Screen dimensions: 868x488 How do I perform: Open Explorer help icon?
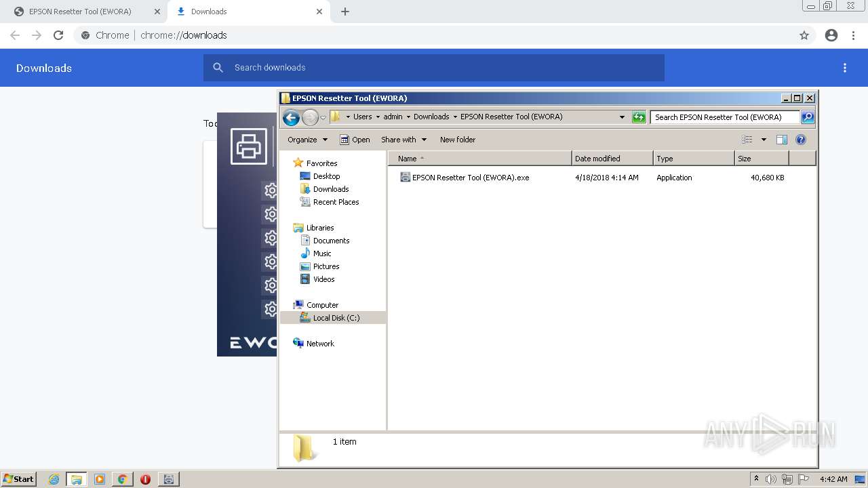(x=801, y=140)
